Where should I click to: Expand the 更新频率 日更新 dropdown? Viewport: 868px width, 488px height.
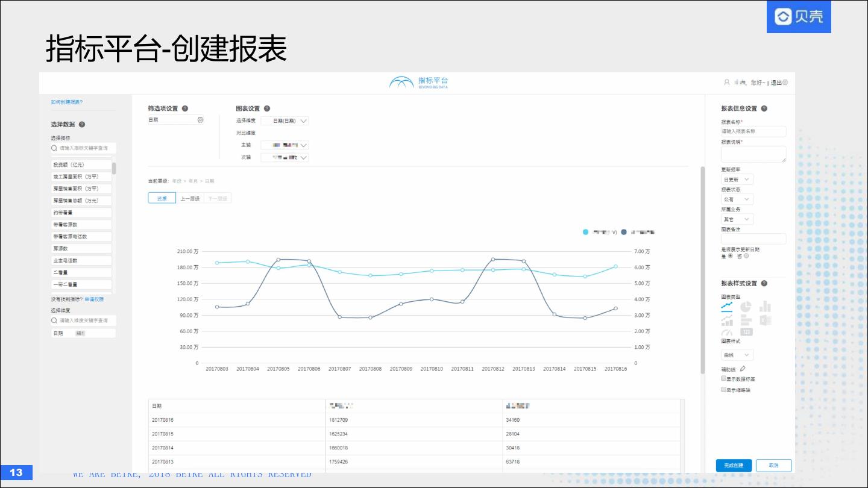pyautogui.click(x=737, y=180)
